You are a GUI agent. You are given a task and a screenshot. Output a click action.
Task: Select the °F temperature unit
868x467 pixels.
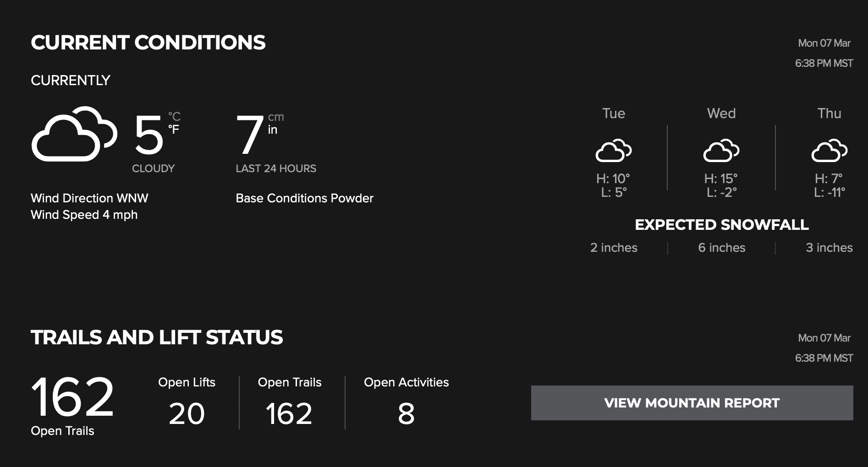click(173, 130)
